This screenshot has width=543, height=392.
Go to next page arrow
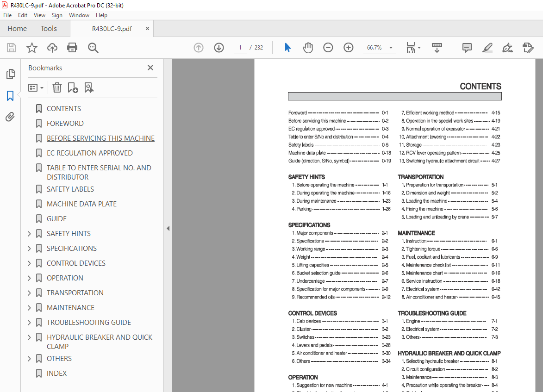219,48
